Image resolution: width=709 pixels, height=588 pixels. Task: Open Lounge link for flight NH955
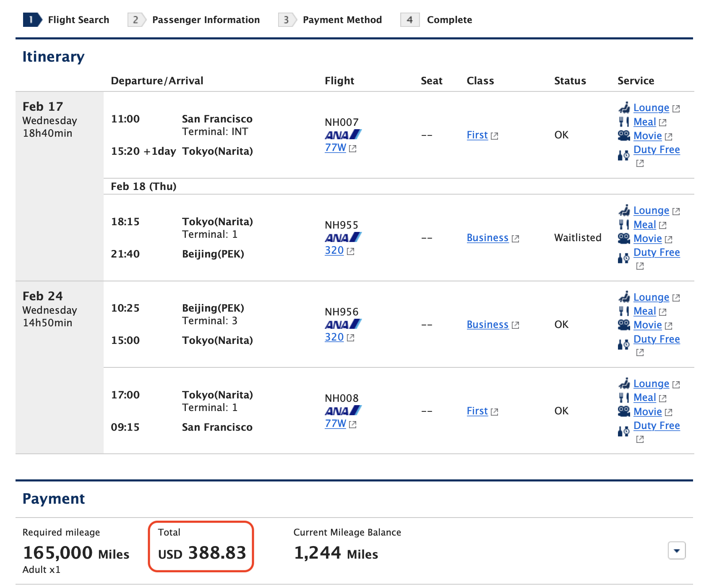[x=651, y=211]
